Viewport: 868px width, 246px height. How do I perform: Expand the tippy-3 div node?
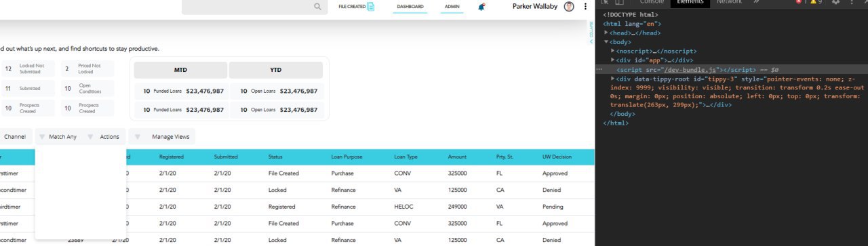point(613,79)
